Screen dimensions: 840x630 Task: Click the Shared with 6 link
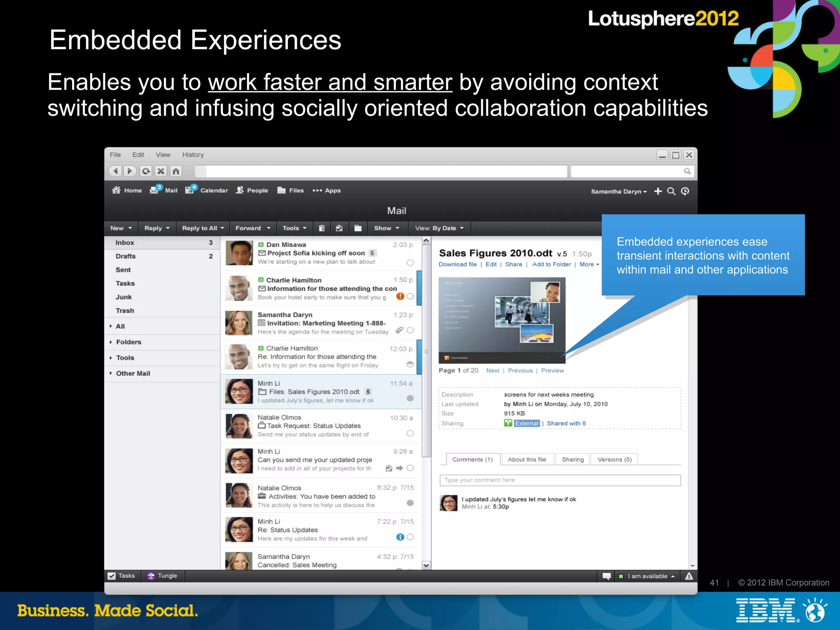566,423
